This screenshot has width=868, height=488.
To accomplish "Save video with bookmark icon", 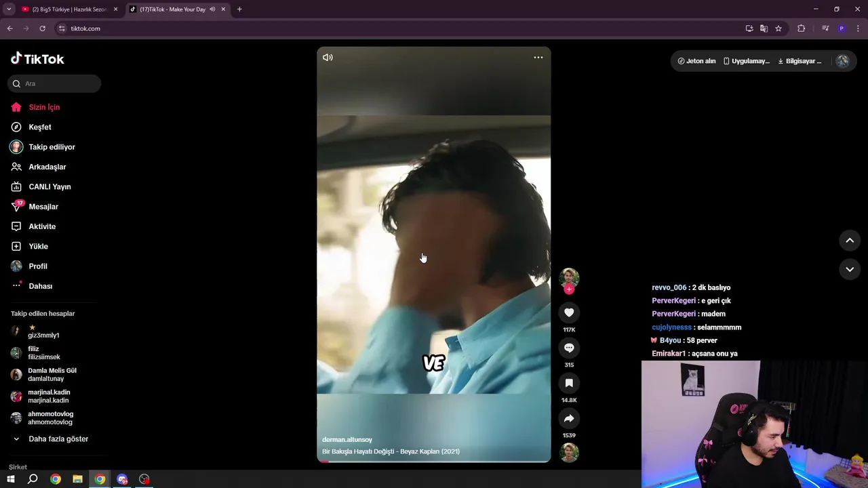I will (x=569, y=383).
